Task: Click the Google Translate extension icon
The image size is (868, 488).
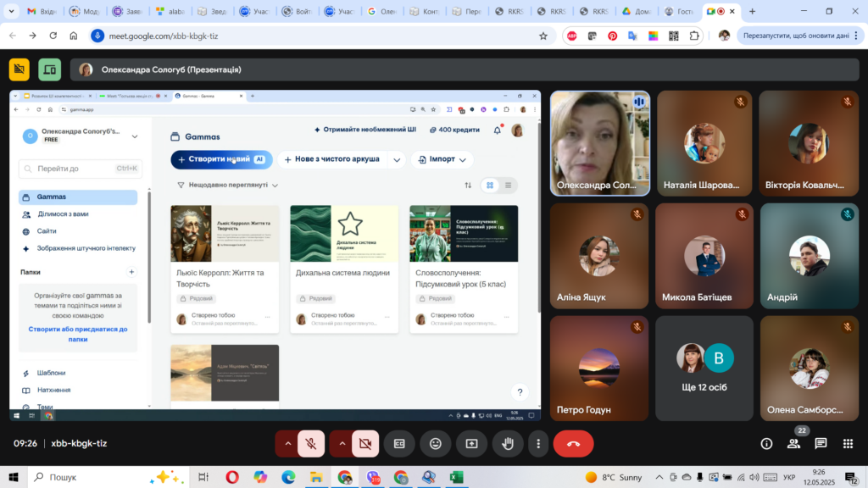Action: click(x=632, y=36)
